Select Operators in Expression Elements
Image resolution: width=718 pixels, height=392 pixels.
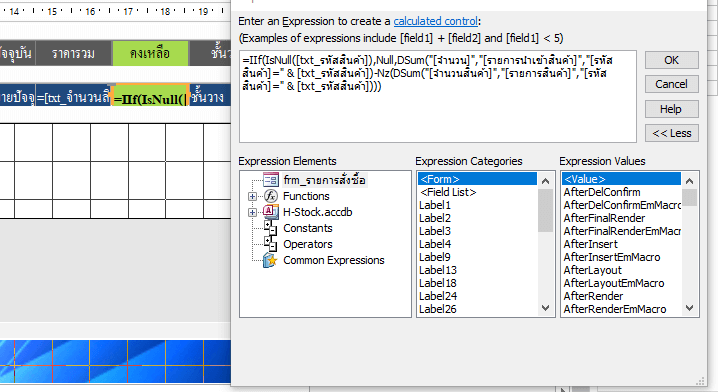(x=308, y=244)
